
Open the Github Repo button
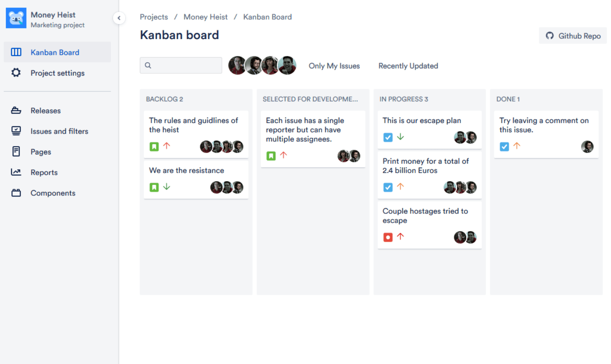coord(573,36)
